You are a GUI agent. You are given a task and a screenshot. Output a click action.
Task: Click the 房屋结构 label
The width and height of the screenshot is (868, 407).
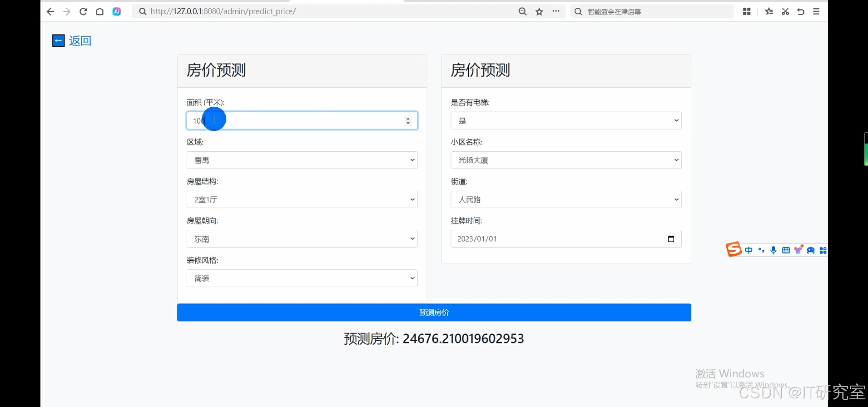[x=203, y=182]
